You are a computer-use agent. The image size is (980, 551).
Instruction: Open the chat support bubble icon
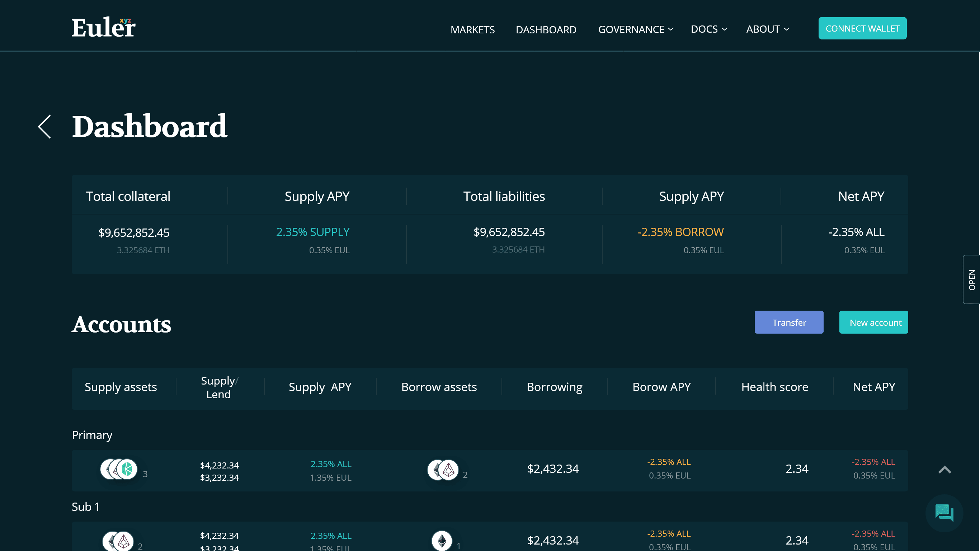coord(944,513)
